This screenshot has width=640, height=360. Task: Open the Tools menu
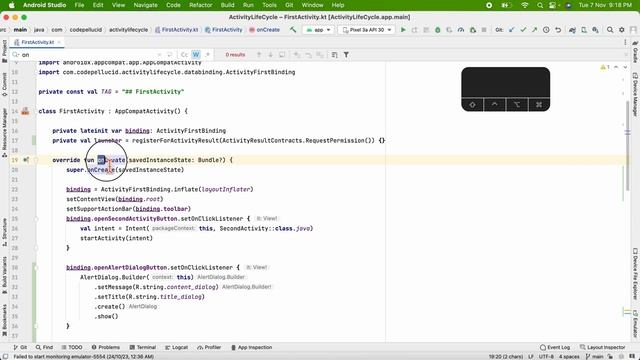269,5
